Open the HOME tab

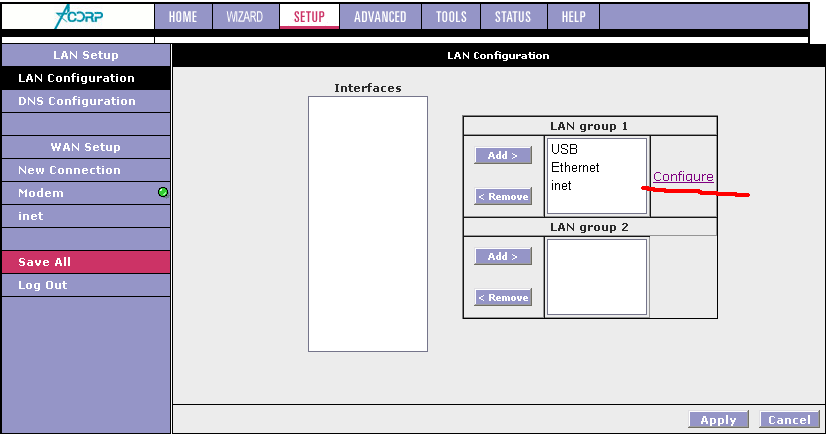point(183,16)
